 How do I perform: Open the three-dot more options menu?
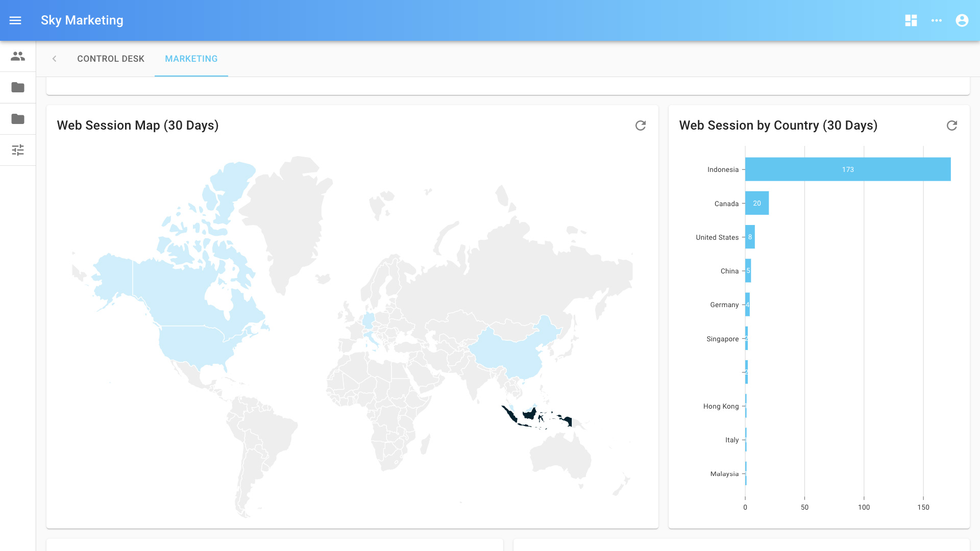click(x=937, y=20)
